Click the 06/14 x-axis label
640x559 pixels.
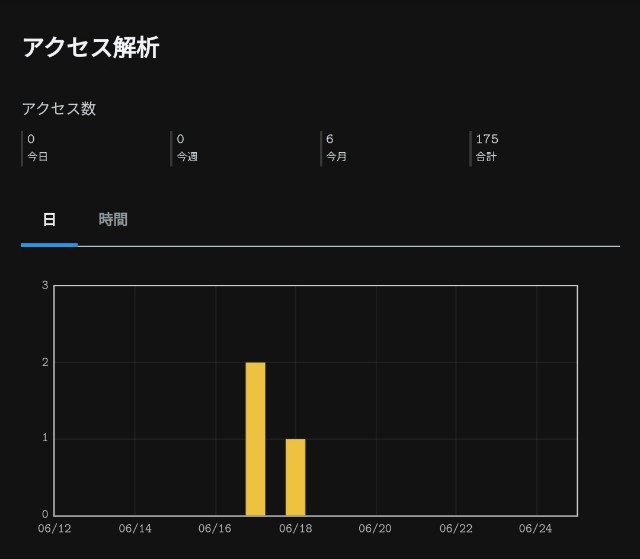pyautogui.click(x=135, y=529)
